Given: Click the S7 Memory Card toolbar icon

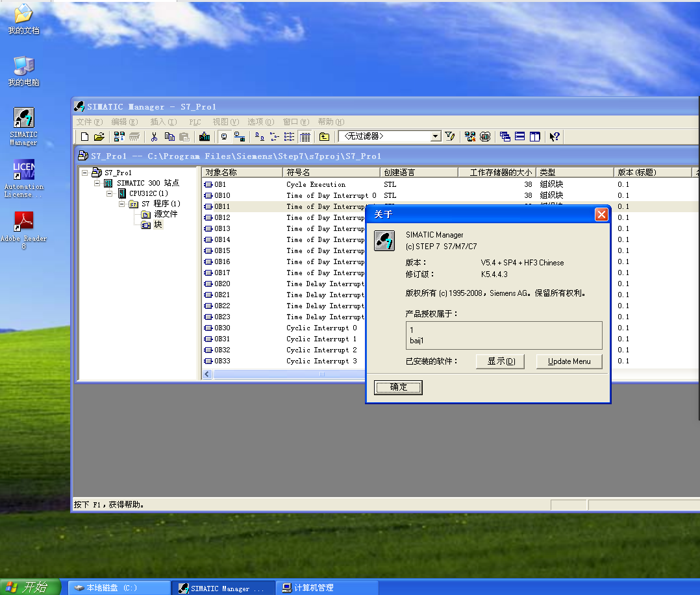Looking at the screenshot, I should click(x=134, y=136).
